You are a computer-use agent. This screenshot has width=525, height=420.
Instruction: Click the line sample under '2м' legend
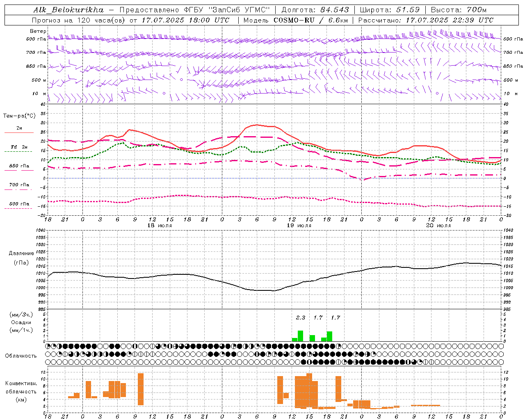(19, 133)
